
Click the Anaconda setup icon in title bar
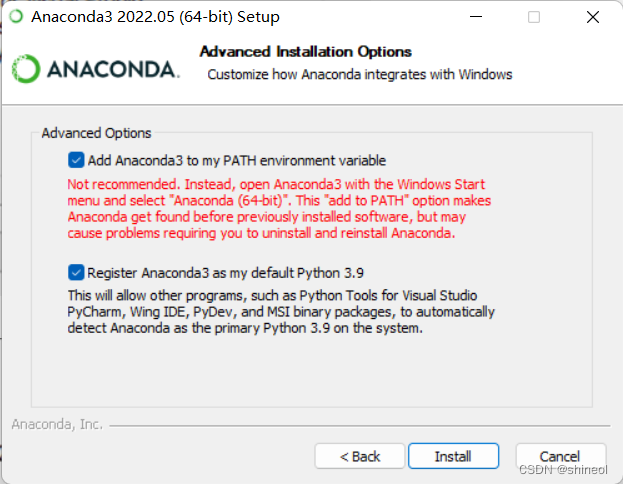click(15, 17)
